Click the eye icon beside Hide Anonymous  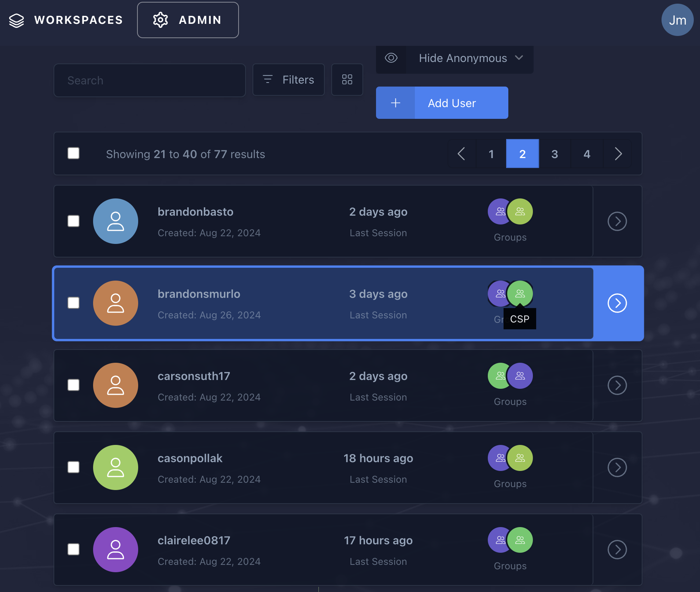pyautogui.click(x=391, y=58)
